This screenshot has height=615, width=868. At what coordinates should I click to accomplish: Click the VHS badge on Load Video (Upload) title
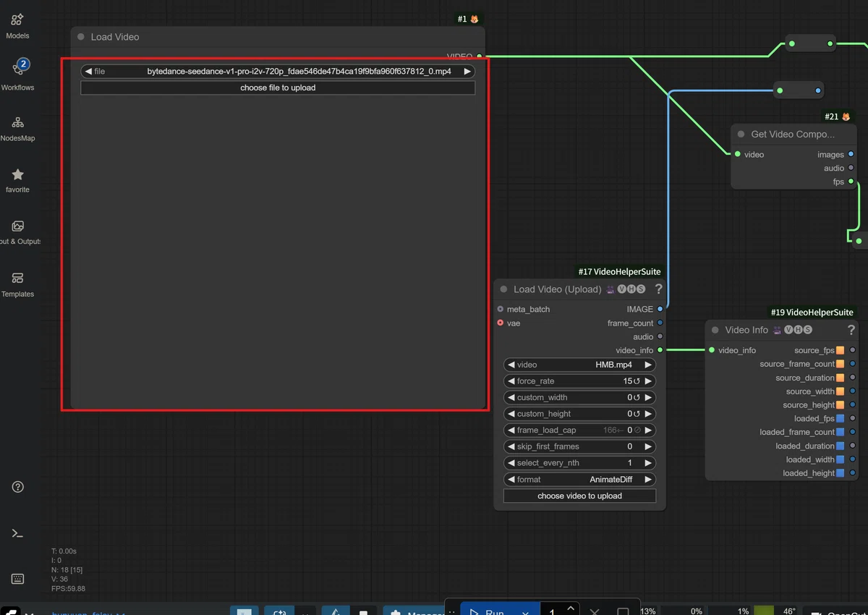tap(631, 289)
